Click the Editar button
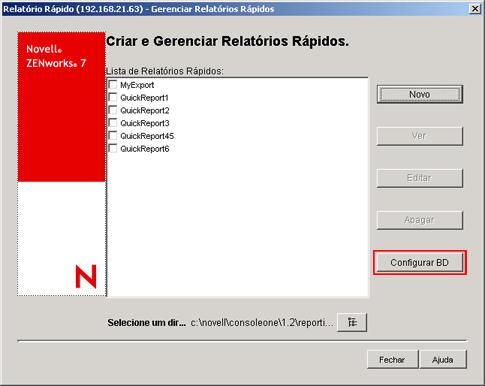The width and height of the screenshot is (485, 386). [420, 178]
